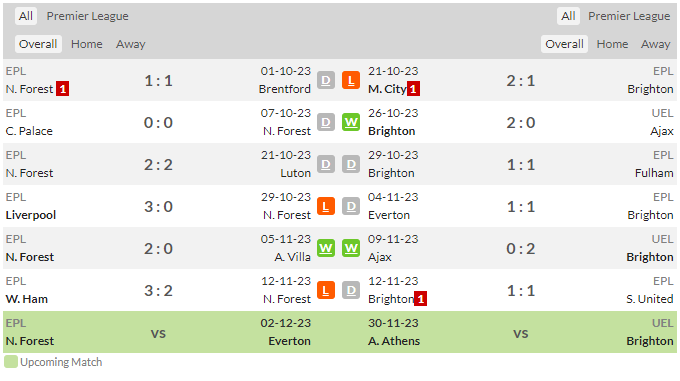The height and width of the screenshot is (381, 680).
Task: Open the 3 : 2 W. Ham score
Action: coord(158,291)
